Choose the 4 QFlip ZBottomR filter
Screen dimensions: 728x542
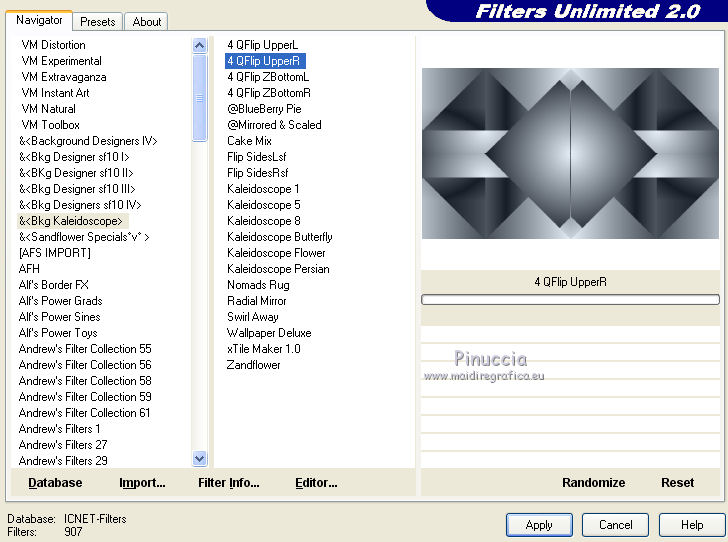pos(269,93)
